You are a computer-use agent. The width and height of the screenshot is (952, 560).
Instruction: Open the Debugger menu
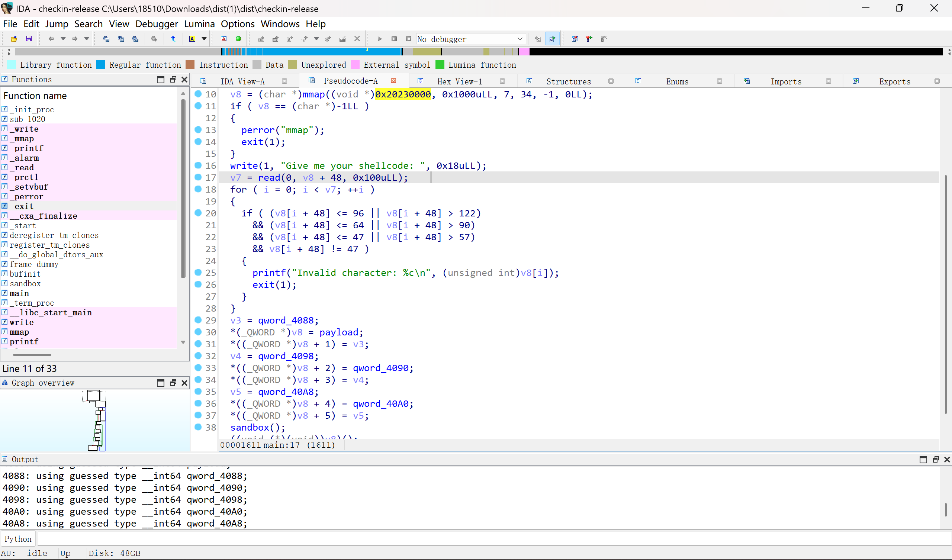pyautogui.click(x=157, y=24)
